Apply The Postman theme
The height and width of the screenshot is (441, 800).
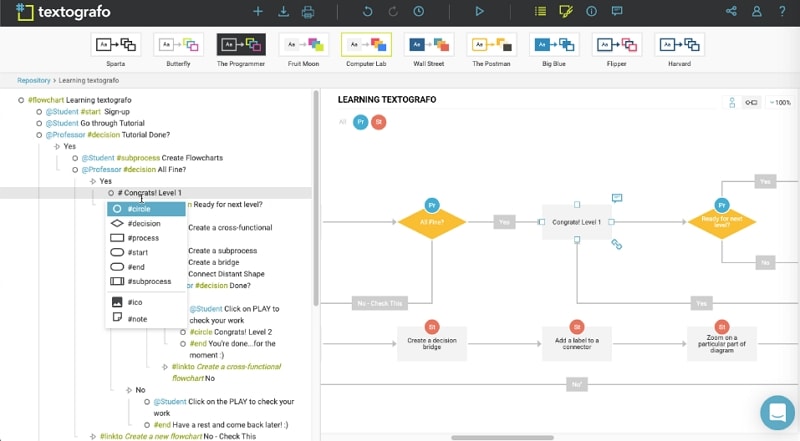click(491, 50)
